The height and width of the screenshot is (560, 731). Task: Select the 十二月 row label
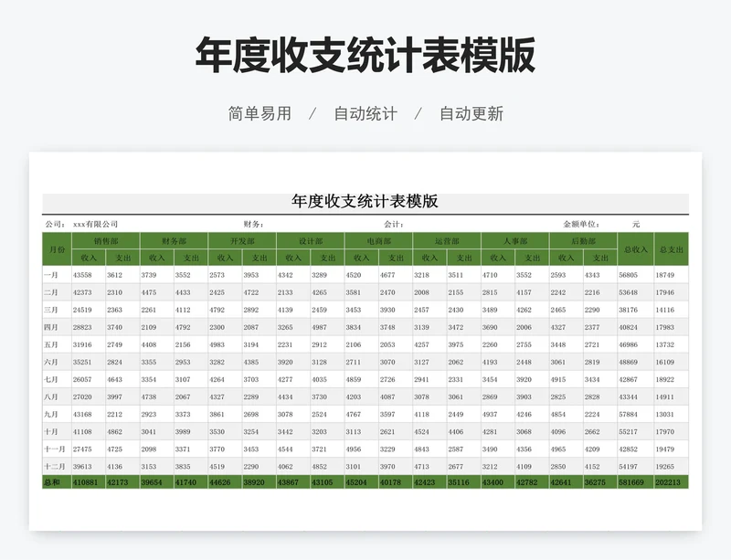pos(55,466)
